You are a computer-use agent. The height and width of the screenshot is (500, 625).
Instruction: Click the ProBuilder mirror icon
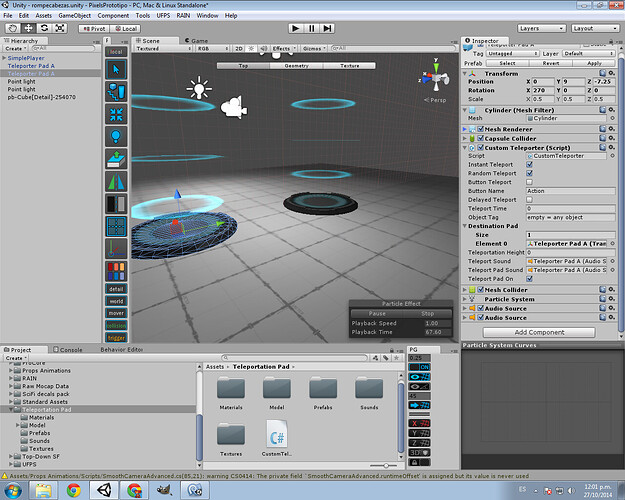tap(116, 181)
